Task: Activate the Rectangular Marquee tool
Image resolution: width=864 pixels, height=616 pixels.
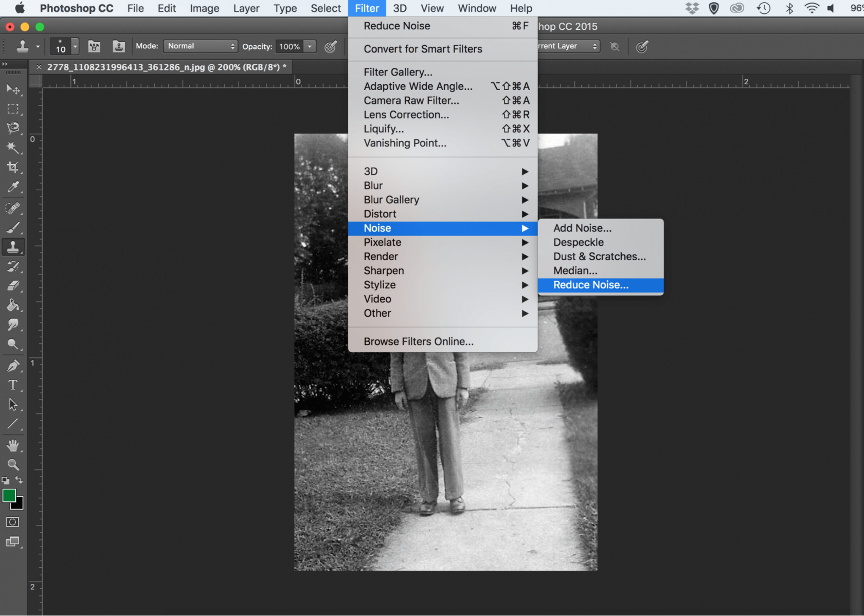Action: coord(13,108)
